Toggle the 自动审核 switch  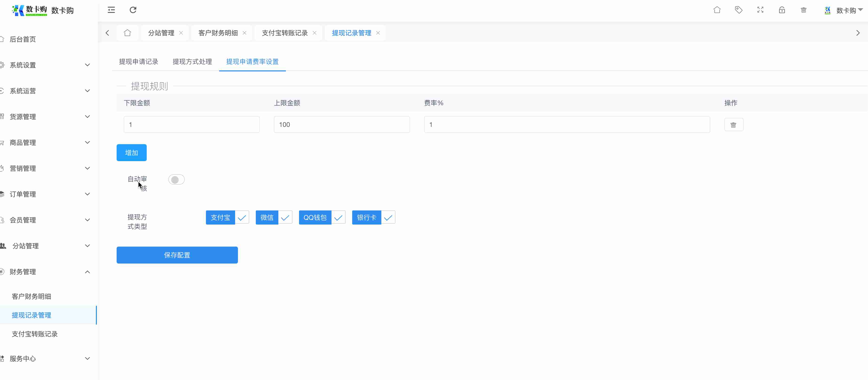[x=176, y=180]
